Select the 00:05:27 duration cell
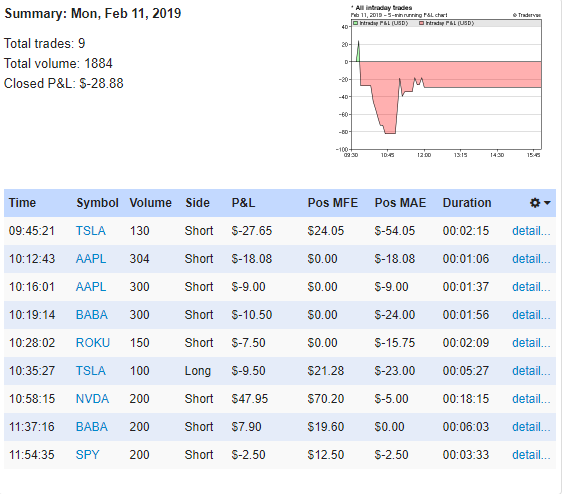This screenshot has width=566, height=494. (466, 371)
